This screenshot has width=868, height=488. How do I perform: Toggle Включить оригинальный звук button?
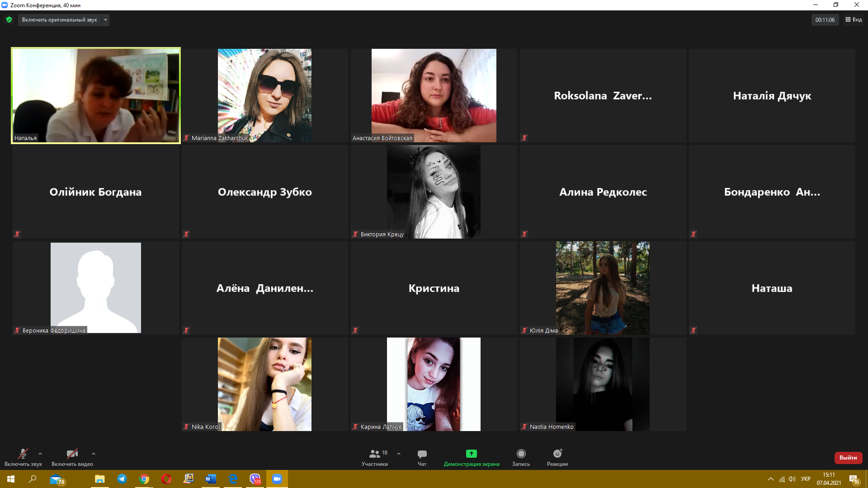coord(59,20)
